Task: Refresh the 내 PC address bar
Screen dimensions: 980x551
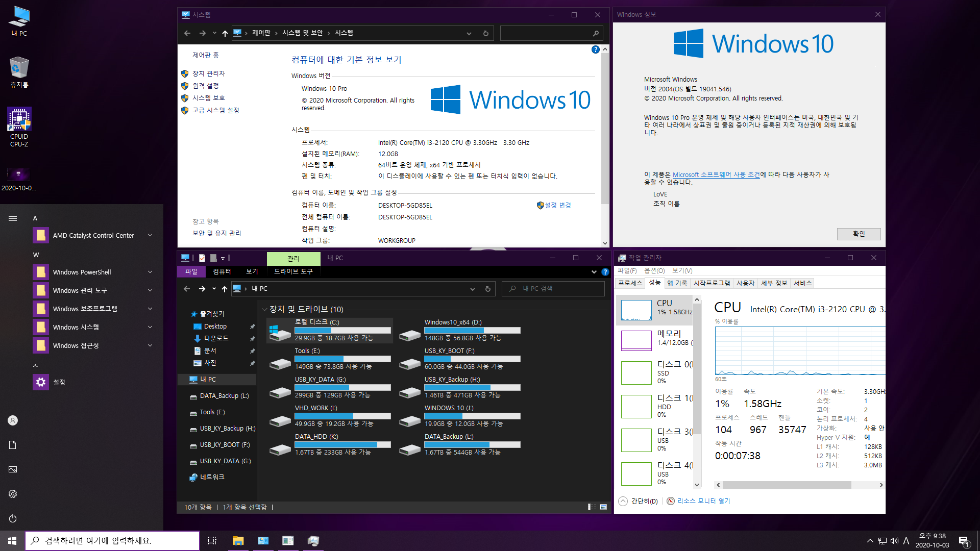Action: click(487, 289)
